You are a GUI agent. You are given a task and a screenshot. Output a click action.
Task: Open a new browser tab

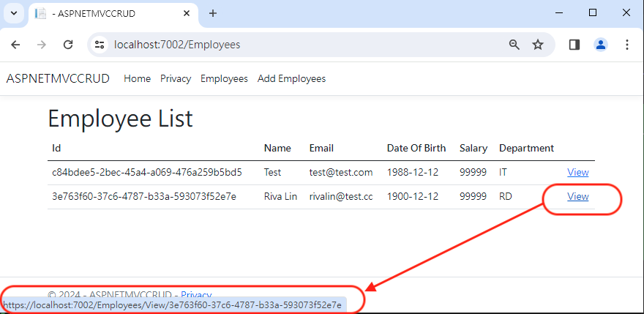tap(213, 13)
